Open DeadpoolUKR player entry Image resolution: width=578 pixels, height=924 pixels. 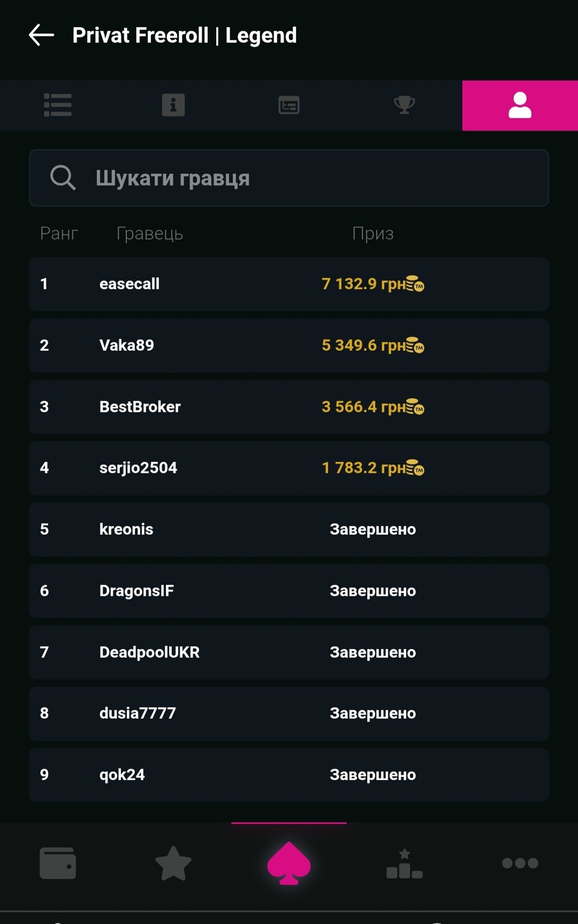tap(149, 652)
